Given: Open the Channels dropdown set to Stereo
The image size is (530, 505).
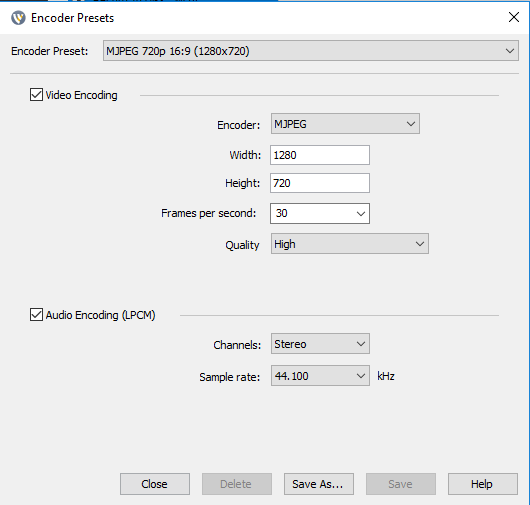Looking at the screenshot, I should click(x=320, y=344).
